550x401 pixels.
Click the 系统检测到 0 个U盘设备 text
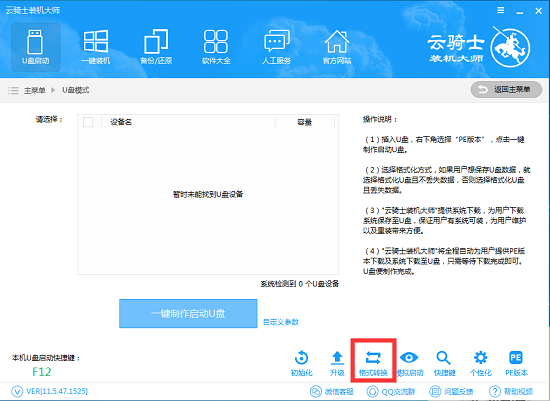tap(299, 284)
